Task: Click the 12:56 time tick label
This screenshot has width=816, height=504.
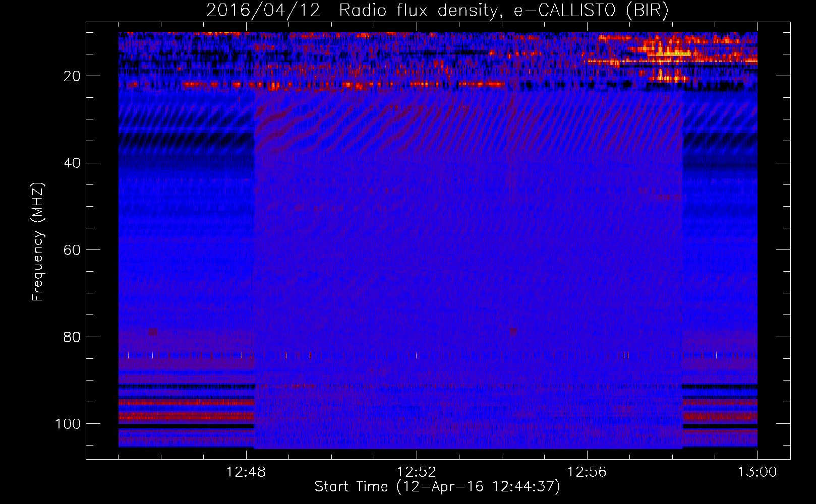Action: pos(587,472)
